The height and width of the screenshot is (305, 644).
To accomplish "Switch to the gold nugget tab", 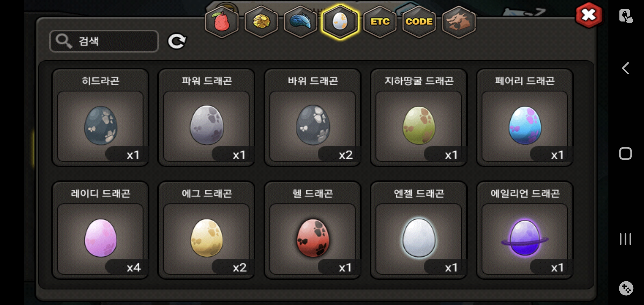I will pos(261,22).
